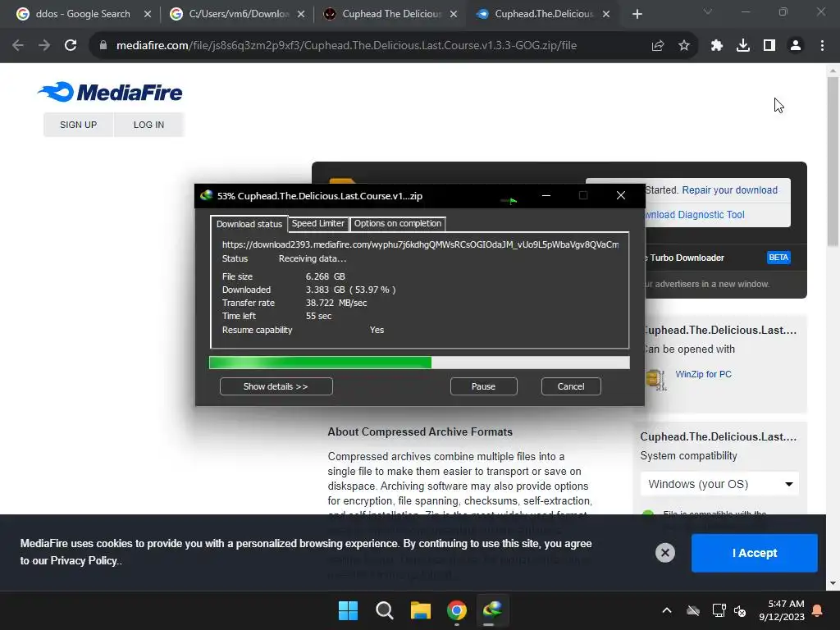Click the page vertical scrollbar thumb
This screenshot has width=840, height=630.
[833, 161]
